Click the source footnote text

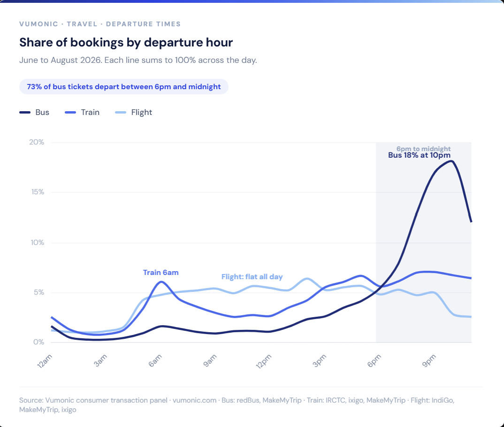pyautogui.click(x=237, y=405)
